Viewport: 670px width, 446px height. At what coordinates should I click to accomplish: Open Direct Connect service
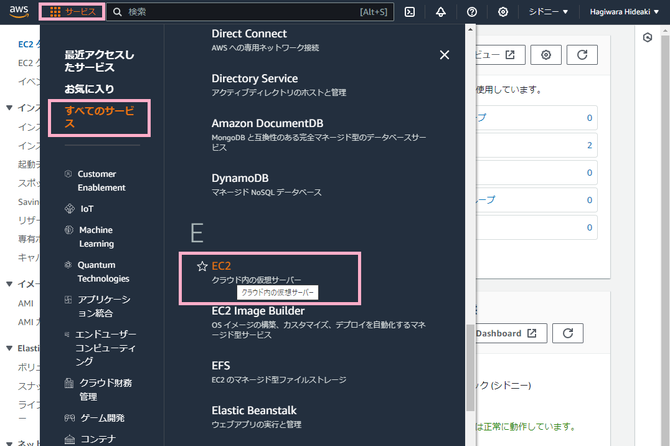pyautogui.click(x=249, y=33)
